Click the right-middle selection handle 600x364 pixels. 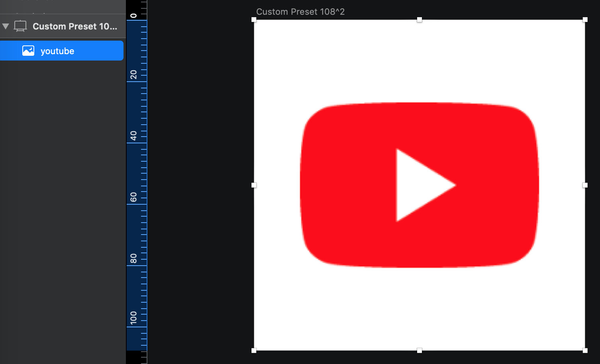(585, 185)
